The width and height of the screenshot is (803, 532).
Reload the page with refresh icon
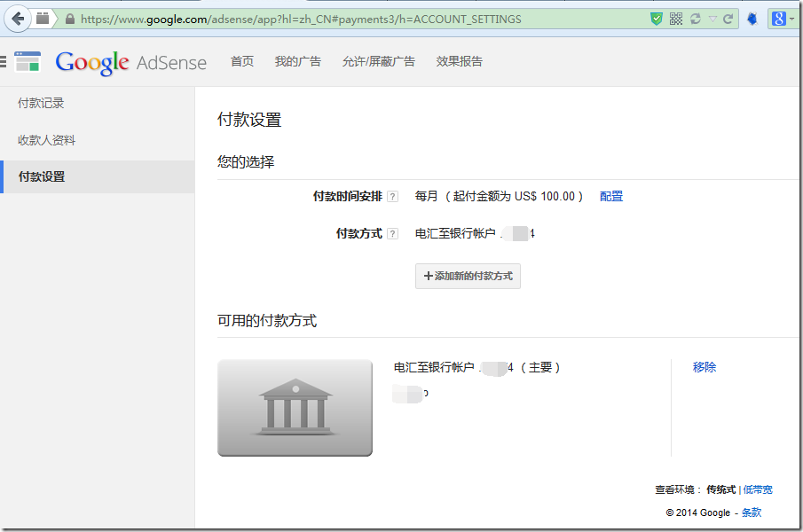pyautogui.click(x=728, y=19)
